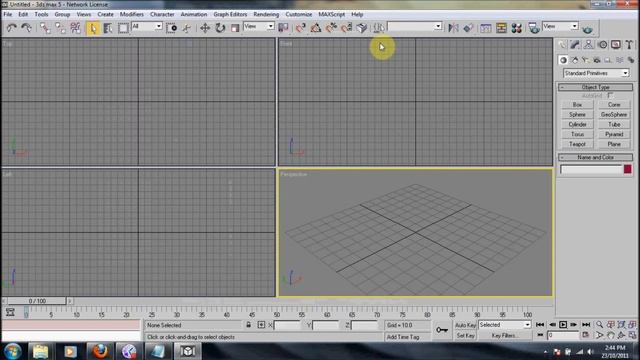Toggle the selection lock icon

click(x=248, y=325)
